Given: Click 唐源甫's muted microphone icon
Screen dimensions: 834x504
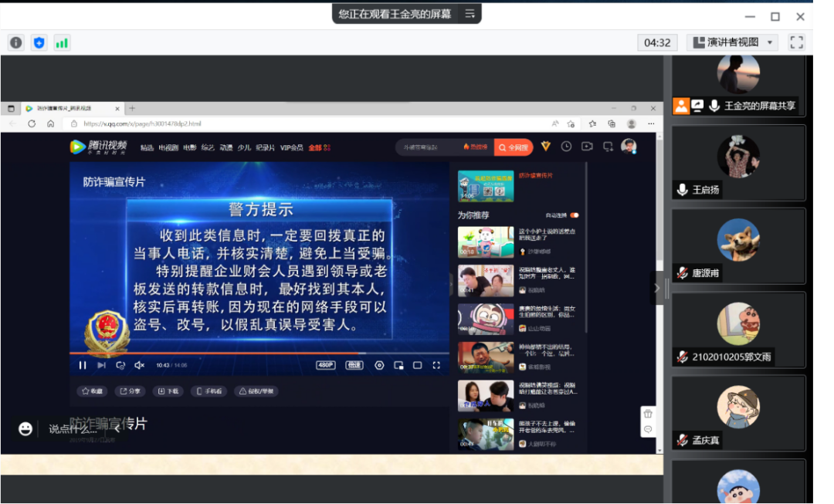Looking at the screenshot, I should tap(683, 273).
